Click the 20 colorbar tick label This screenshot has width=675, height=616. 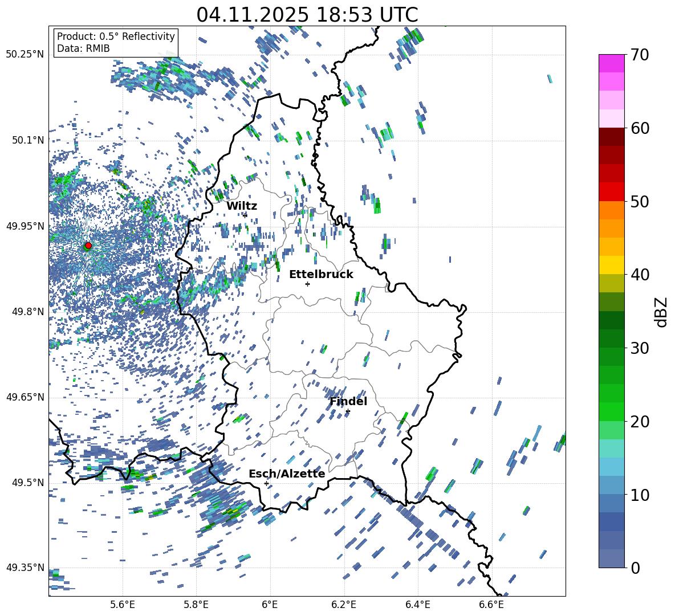tap(640, 421)
